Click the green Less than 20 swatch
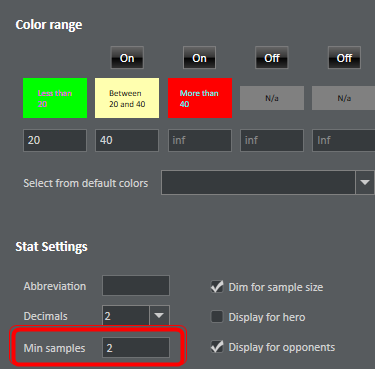 (x=55, y=98)
